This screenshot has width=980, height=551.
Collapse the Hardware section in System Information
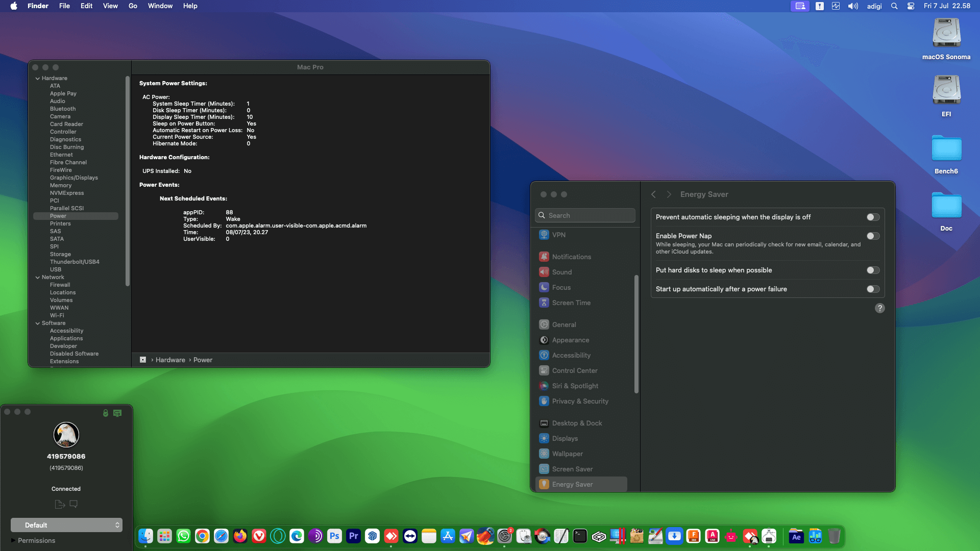tap(38, 79)
